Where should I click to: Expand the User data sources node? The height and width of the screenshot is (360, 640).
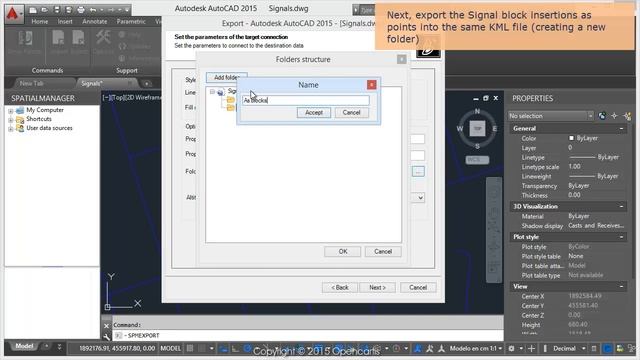[11, 129]
